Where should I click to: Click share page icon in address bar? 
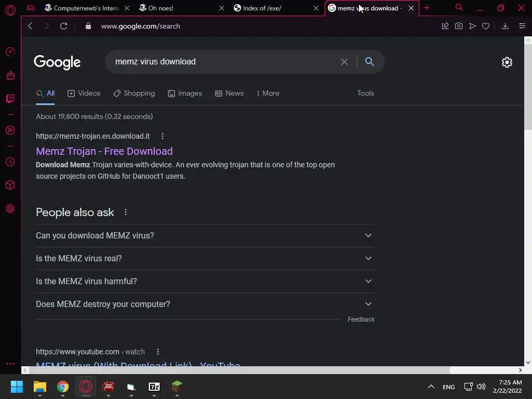click(x=445, y=26)
